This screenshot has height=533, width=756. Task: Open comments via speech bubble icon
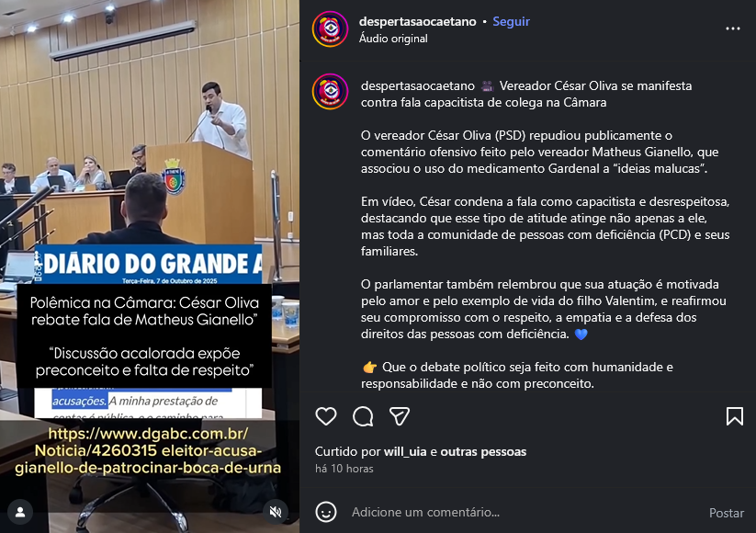point(363,416)
